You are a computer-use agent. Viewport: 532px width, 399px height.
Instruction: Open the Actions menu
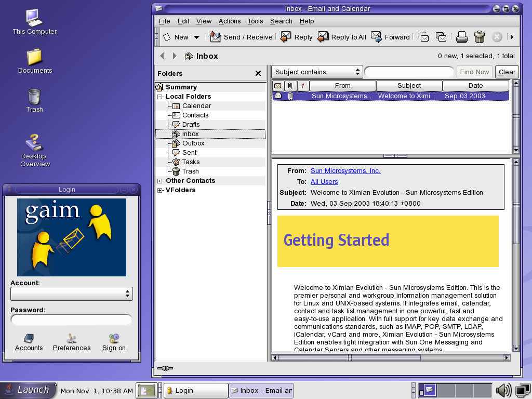click(229, 21)
